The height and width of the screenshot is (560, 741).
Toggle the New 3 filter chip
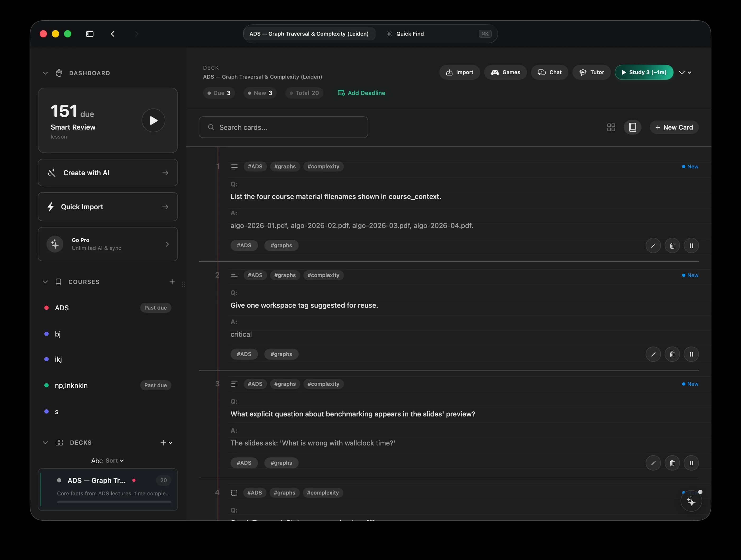click(260, 93)
